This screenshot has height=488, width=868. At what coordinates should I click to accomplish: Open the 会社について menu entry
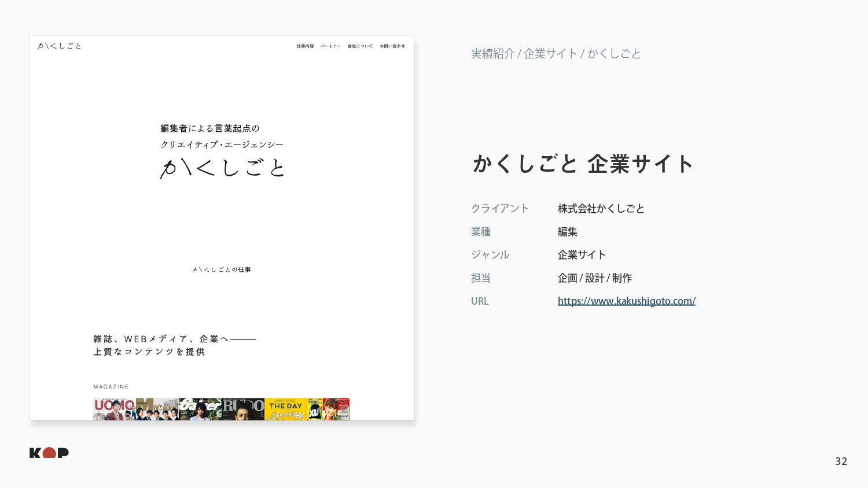[x=360, y=46]
